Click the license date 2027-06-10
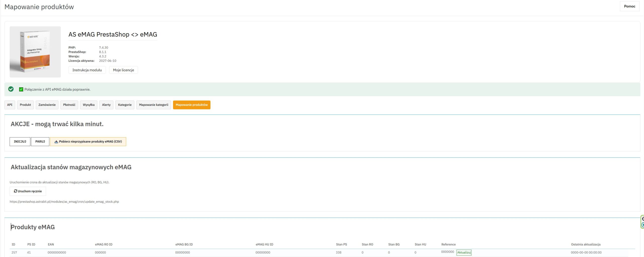Image resolution: width=644 pixels, height=257 pixels. tap(108, 61)
